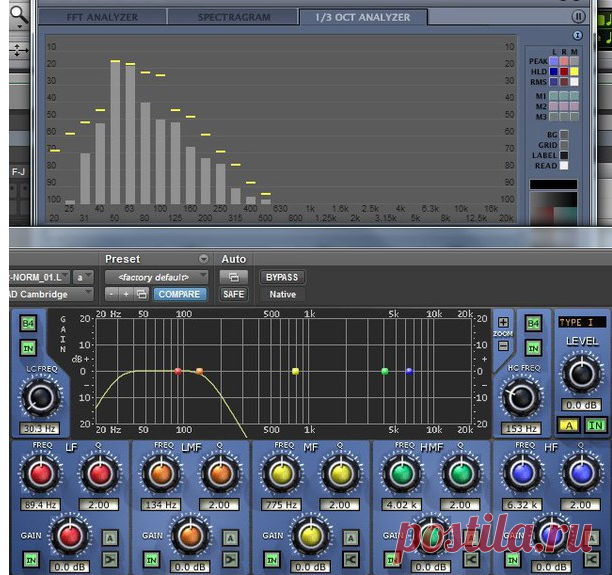
Task: Click the COMPARE button
Action: pos(179,294)
